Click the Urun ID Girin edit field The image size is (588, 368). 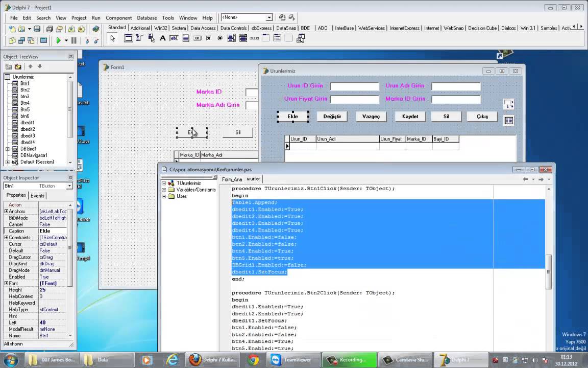point(355,86)
